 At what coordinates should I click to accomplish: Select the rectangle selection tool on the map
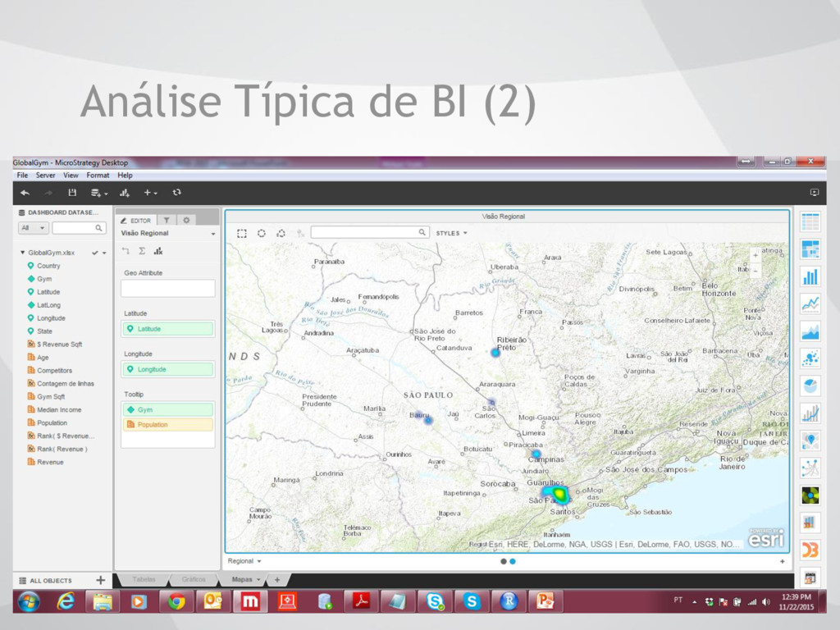click(x=242, y=234)
